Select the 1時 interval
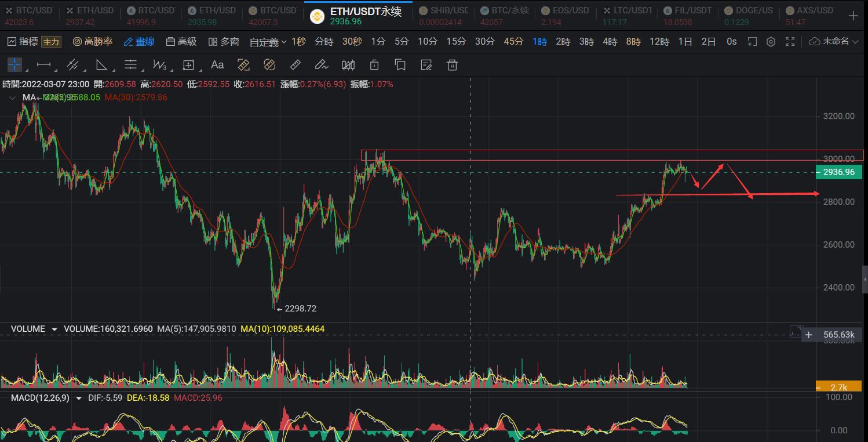The height and width of the screenshot is (442, 868). [x=539, y=42]
